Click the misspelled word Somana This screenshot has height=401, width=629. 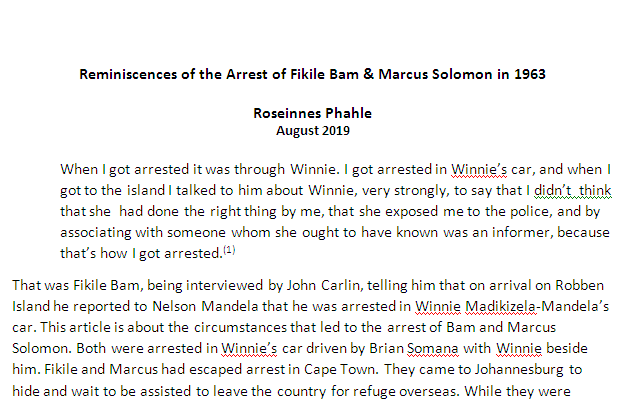(432, 348)
